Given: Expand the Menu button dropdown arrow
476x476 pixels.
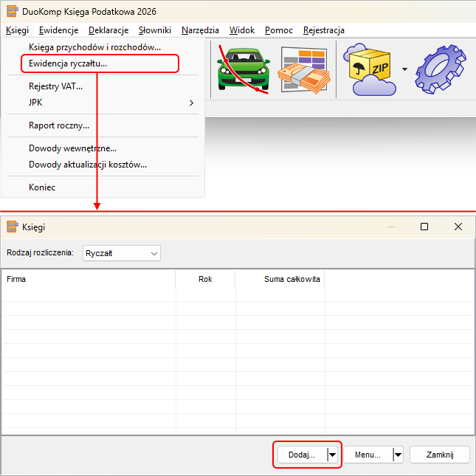Looking at the screenshot, I should (x=399, y=455).
